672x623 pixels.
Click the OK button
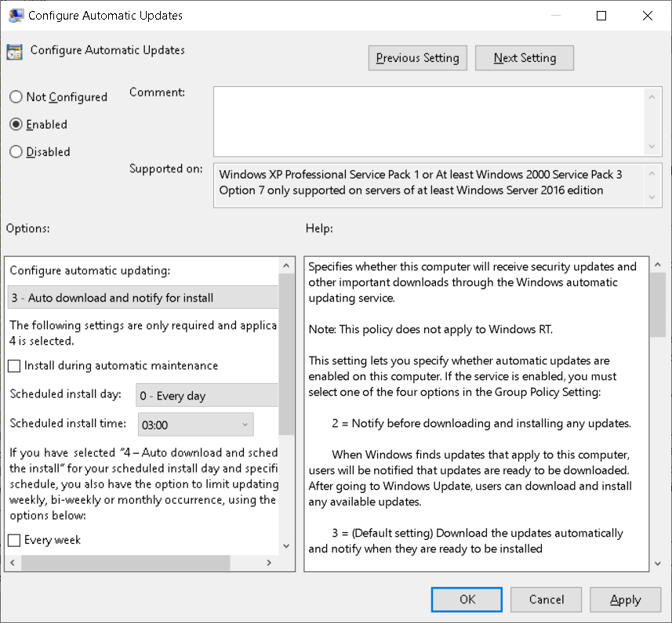pyautogui.click(x=467, y=599)
